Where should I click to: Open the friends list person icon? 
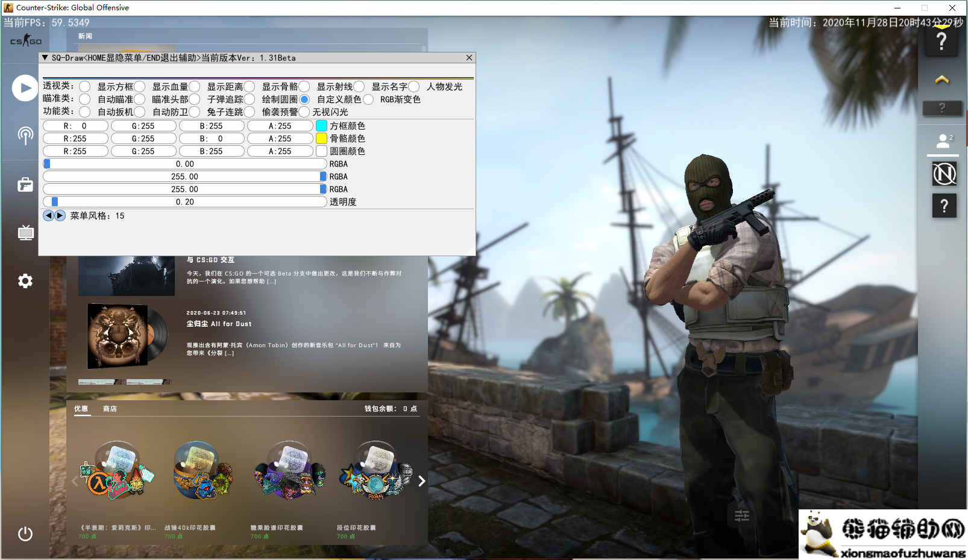tap(943, 141)
